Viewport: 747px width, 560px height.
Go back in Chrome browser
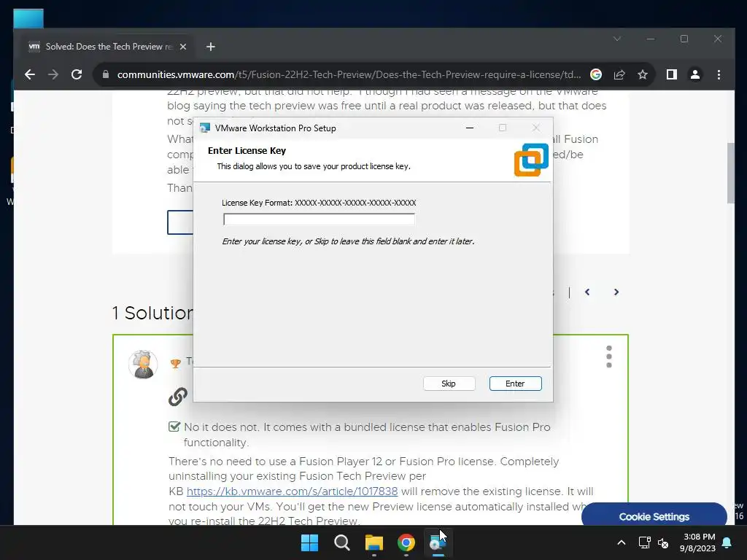[x=30, y=74]
